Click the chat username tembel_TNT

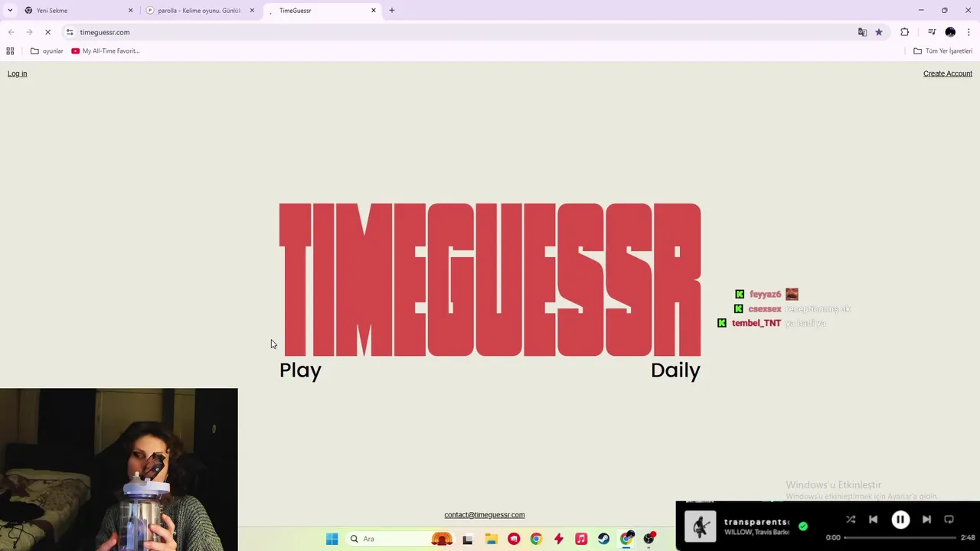click(x=756, y=324)
